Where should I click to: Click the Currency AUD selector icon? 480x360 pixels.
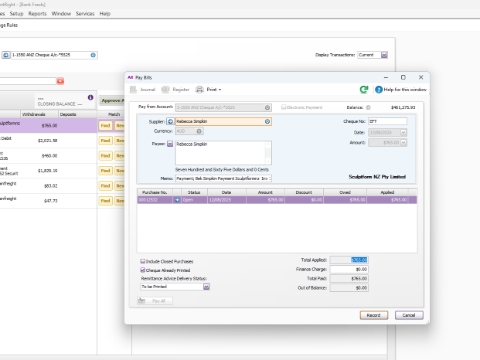click(199, 131)
